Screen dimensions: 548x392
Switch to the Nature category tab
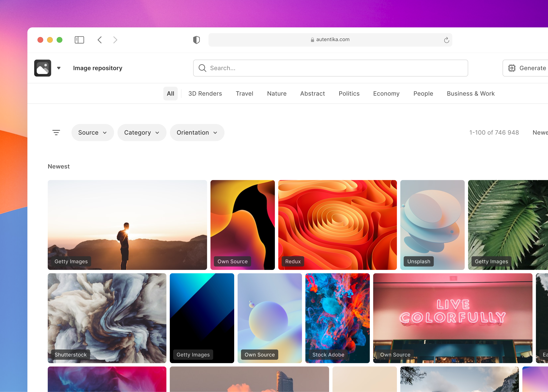click(277, 93)
